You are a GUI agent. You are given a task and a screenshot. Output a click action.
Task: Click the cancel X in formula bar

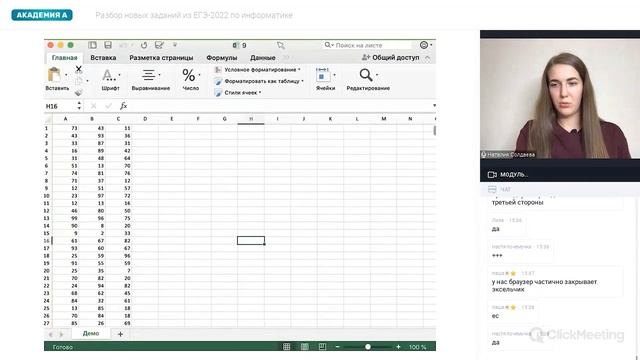tap(93, 106)
